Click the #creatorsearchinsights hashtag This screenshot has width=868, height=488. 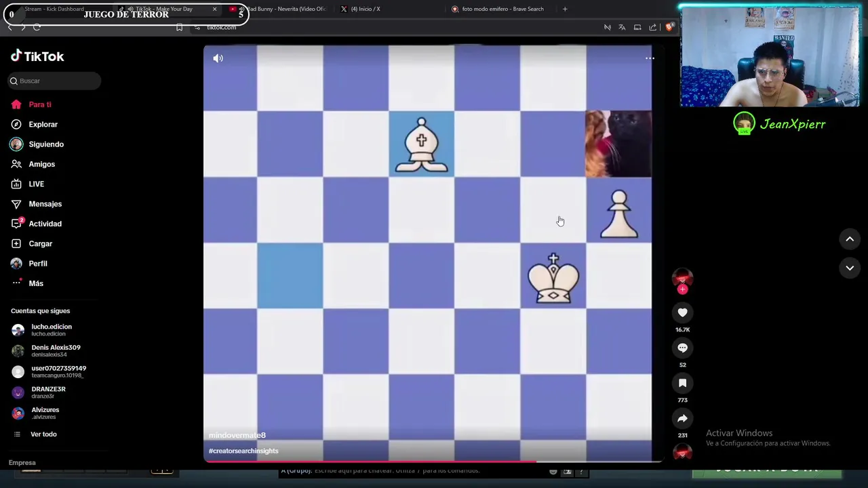pyautogui.click(x=243, y=451)
